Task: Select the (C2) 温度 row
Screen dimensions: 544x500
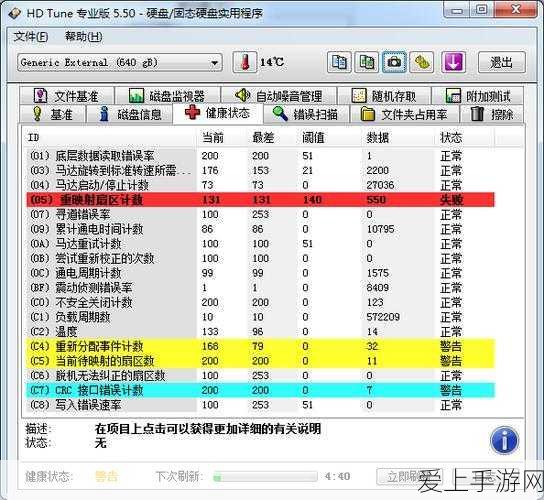Action: click(261, 332)
